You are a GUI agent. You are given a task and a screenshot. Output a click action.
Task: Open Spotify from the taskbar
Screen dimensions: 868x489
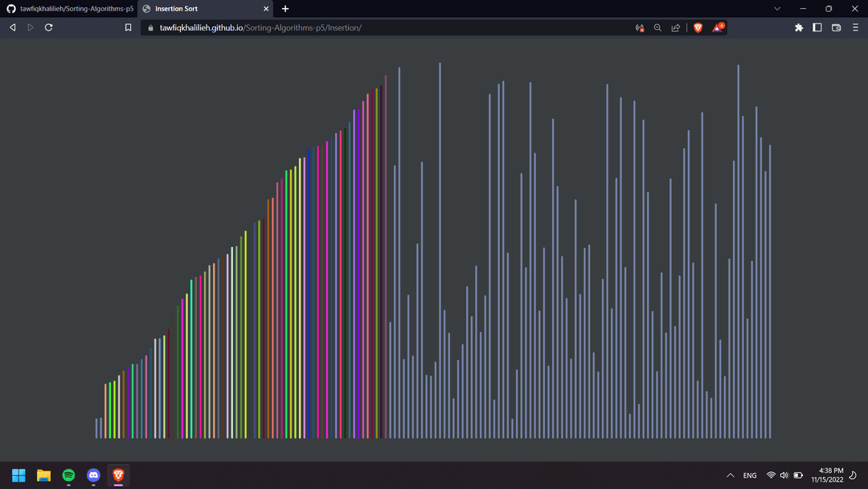pyautogui.click(x=68, y=475)
